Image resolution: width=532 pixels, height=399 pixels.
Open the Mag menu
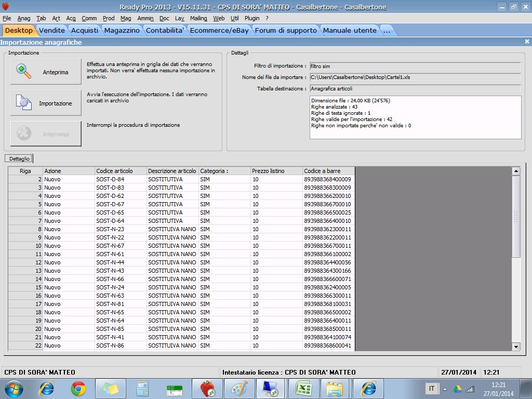tap(126, 18)
